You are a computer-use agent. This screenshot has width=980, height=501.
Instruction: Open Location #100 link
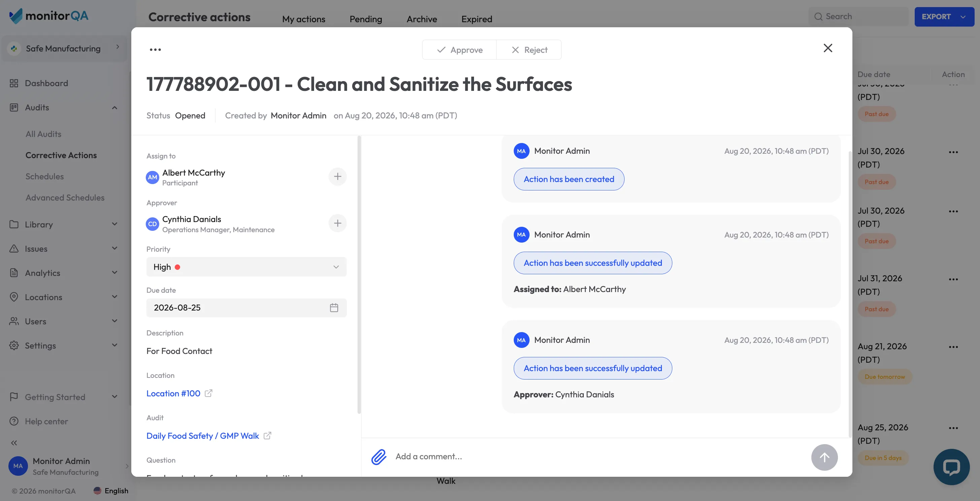point(173,393)
